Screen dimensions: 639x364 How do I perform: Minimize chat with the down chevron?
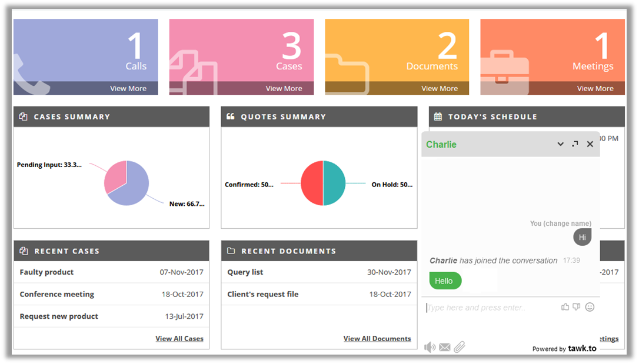pos(560,144)
